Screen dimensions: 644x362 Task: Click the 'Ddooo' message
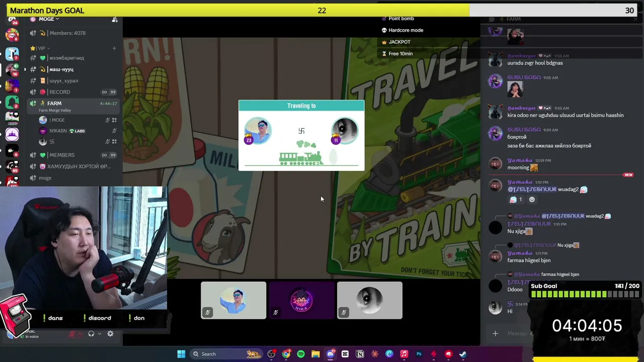(x=515, y=290)
